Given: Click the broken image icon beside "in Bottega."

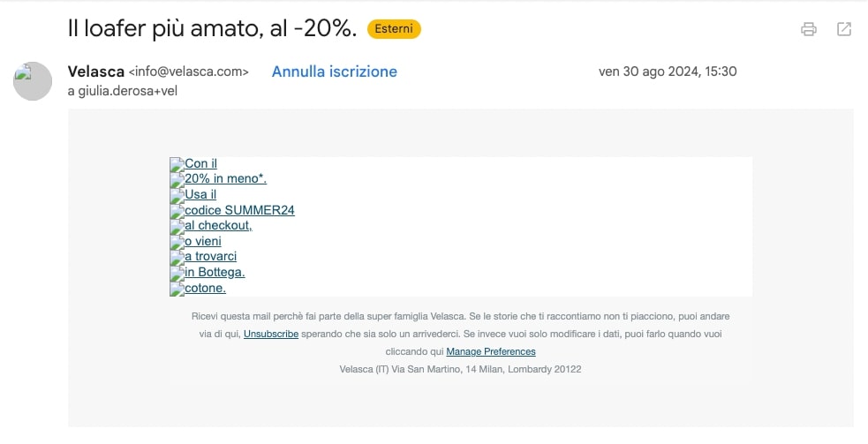Looking at the screenshot, I should 177,273.
